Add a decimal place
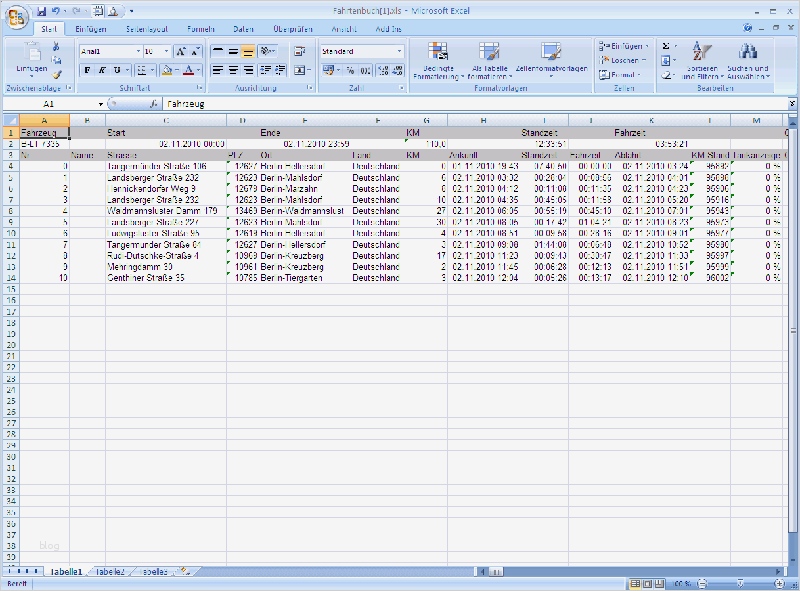The width and height of the screenshot is (800, 591). click(384, 70)
